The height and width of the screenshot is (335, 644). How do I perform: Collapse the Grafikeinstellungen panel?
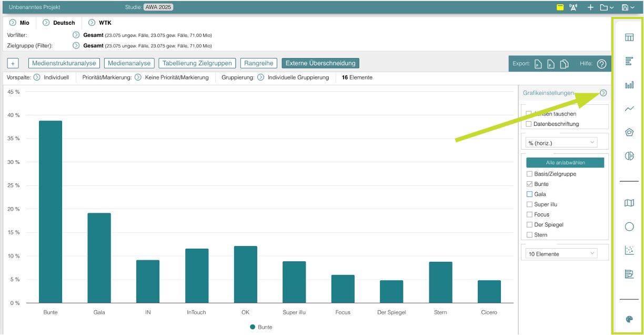603,93
